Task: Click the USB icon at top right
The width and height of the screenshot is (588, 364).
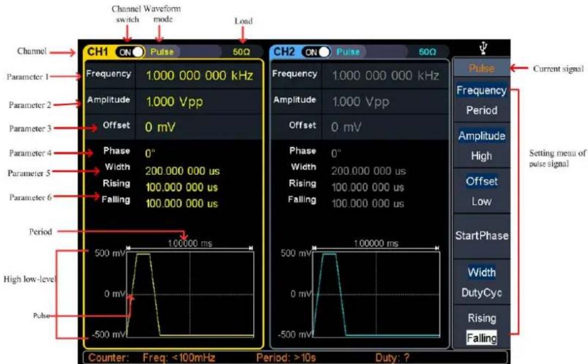Action: pyautogui.click(x=483, y=48)
